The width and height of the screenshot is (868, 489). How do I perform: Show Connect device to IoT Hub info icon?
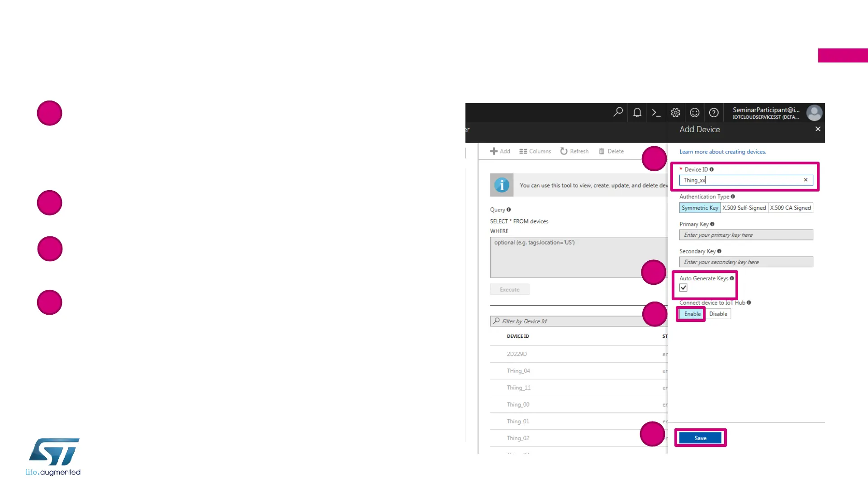pyautogui.click(x=749, y=302)
